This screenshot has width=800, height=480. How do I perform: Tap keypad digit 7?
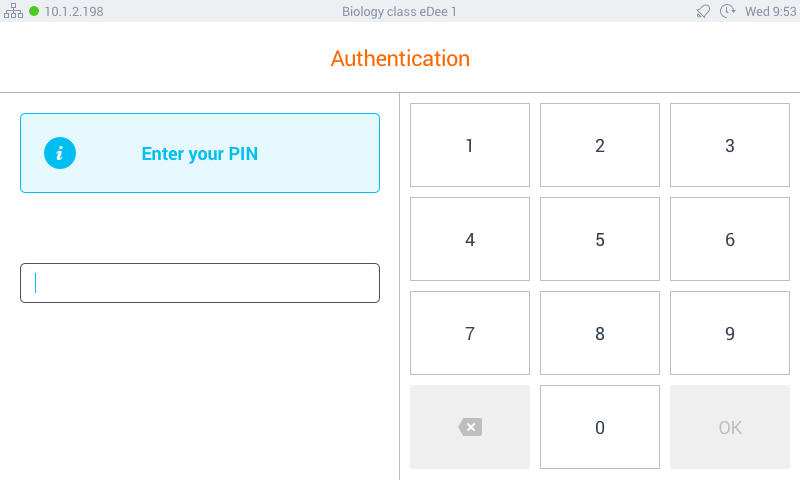(470, 333)
